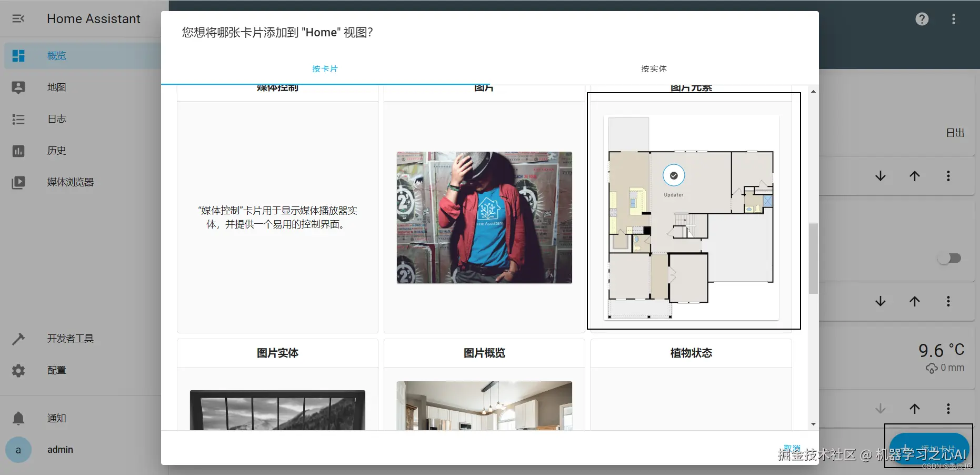Screen dimensions: 980x475
Task: Click the dialog's vertical scrollbar thumb
Action: pos(813,258)
